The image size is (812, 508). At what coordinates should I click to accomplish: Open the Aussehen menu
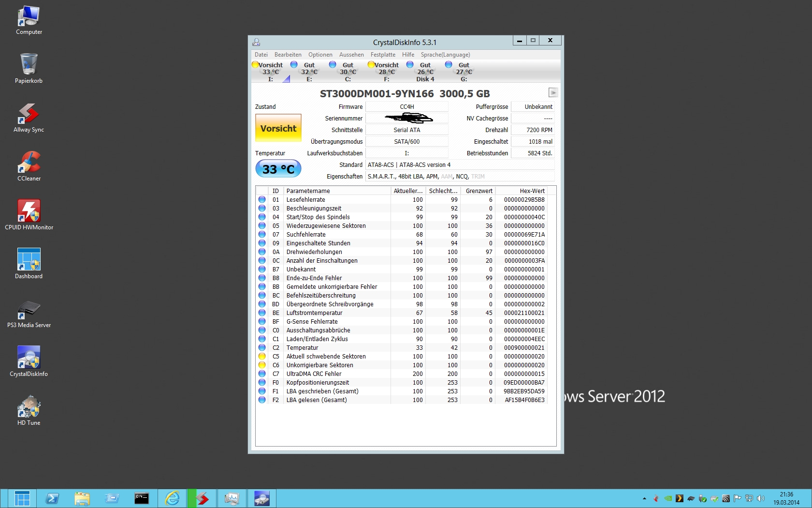(351, 55)
